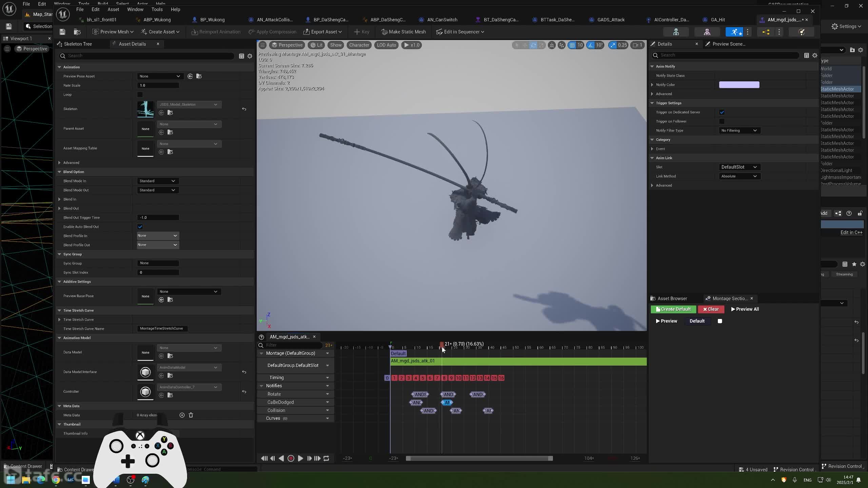The height and width of the screenshot is (488, 868).
Task: Select the active Animation editor mode icon
Action: point(734,32)
